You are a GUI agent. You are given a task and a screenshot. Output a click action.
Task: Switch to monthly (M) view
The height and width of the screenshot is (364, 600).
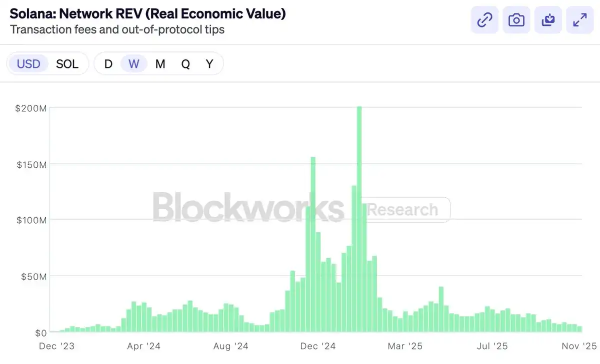[x=160, y=64]
